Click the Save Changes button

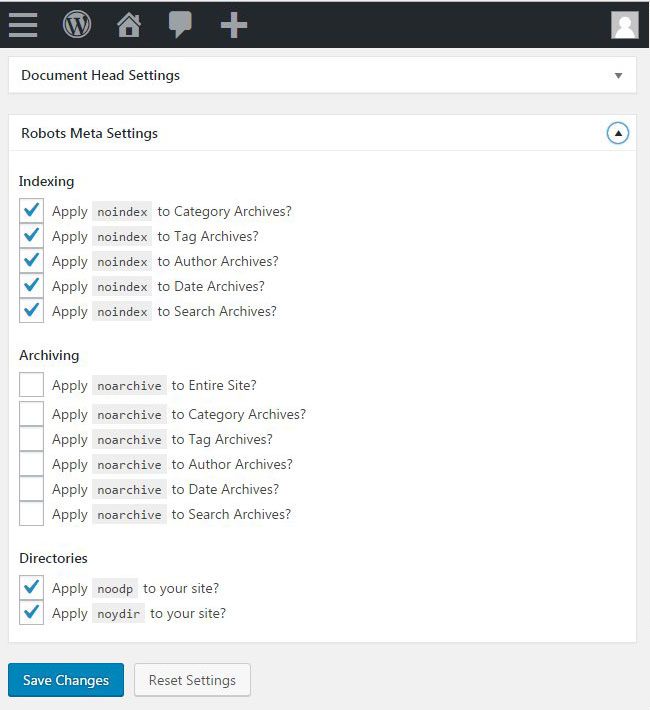tap(66, 680)
